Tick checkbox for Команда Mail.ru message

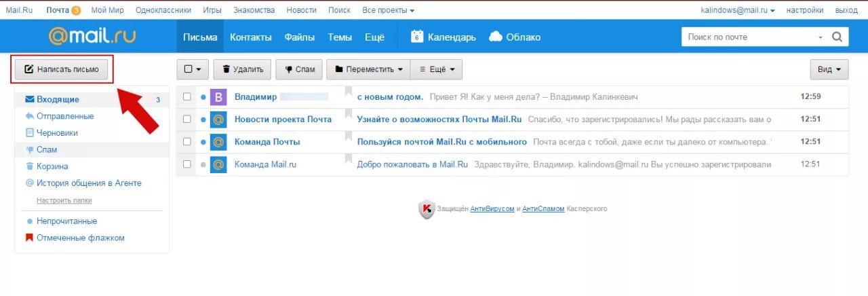click(x=187, y=164)
